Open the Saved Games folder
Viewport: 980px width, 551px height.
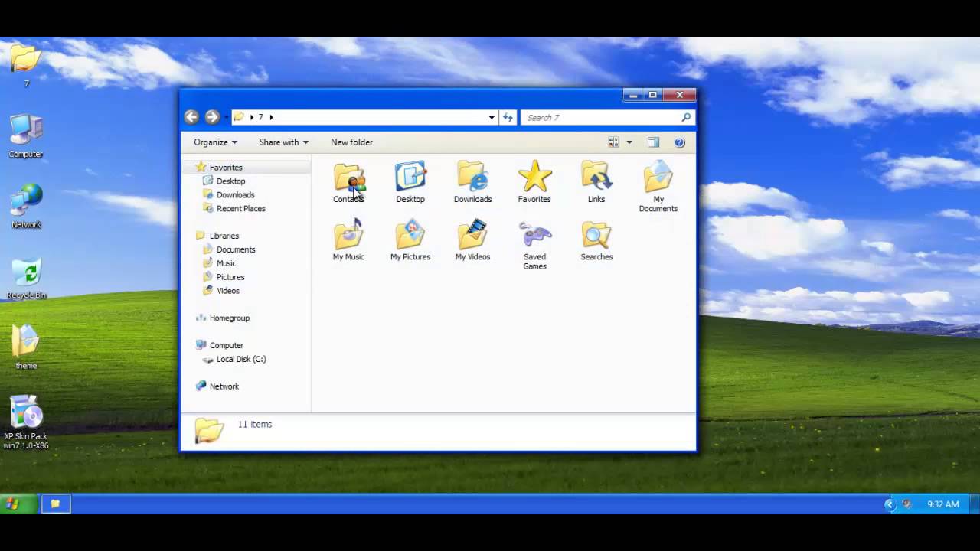534,246
